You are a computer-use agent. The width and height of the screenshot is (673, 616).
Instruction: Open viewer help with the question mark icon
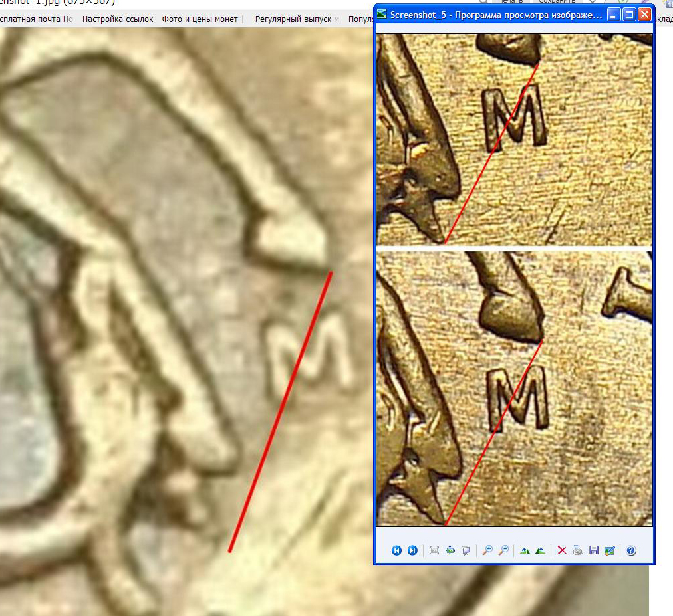[x=631, y=550]
